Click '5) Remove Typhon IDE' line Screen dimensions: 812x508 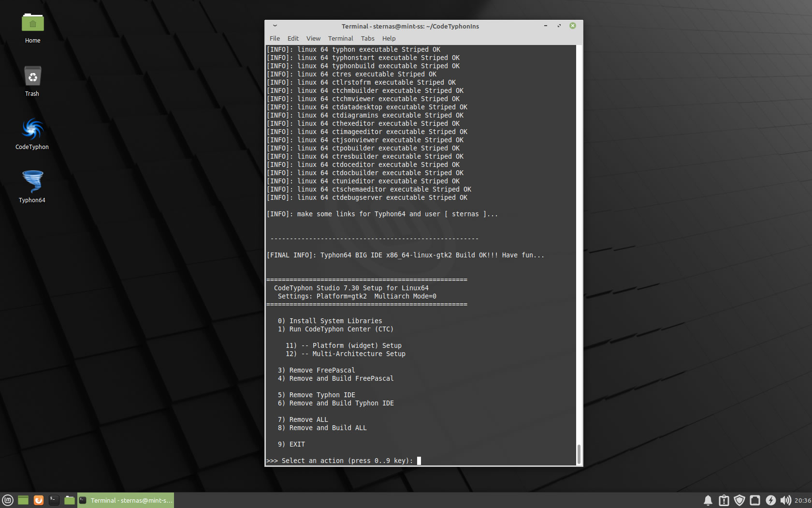point(316,395)
